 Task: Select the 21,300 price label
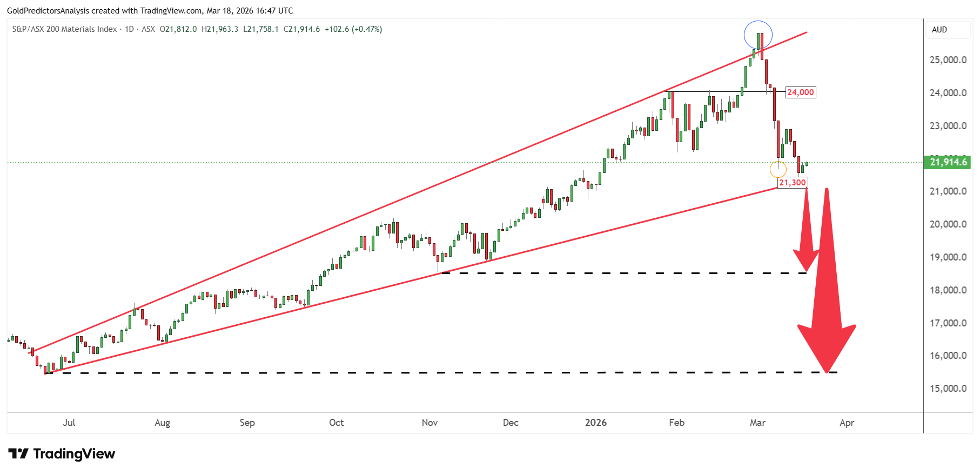click(792, 183)
